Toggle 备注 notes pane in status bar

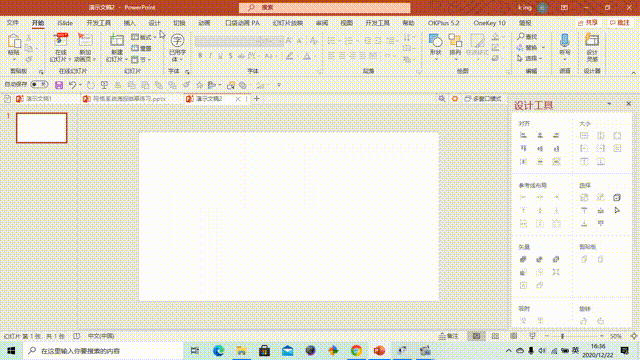[449, 336]
